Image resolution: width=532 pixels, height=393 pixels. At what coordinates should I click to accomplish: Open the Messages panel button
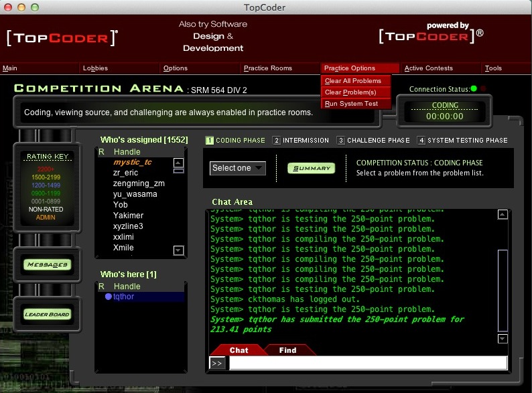(47, 264)
